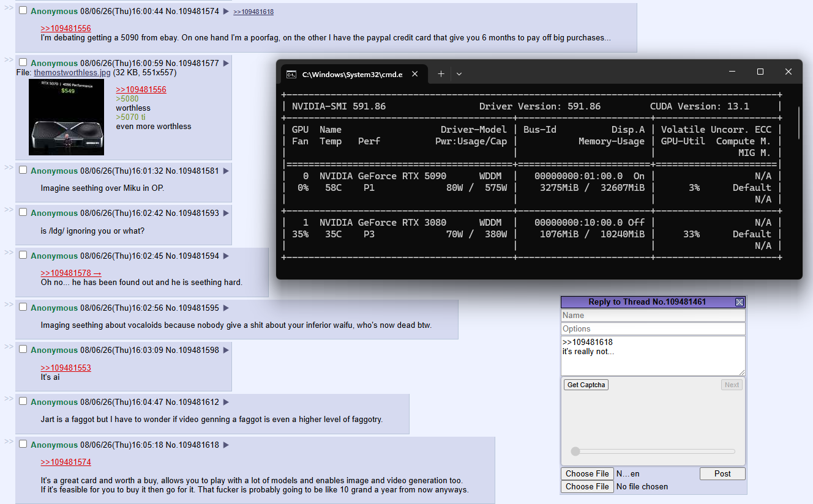Click 'NVIDIA-SMI 591.86' in the terminal
Screen dimensions: 813x504
coord(339,106)
